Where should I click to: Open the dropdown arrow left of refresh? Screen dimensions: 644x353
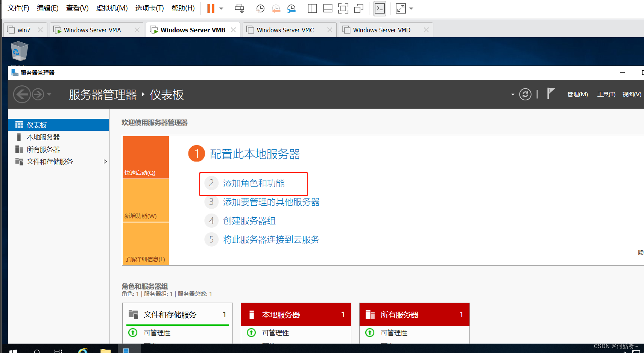point(512,94)
